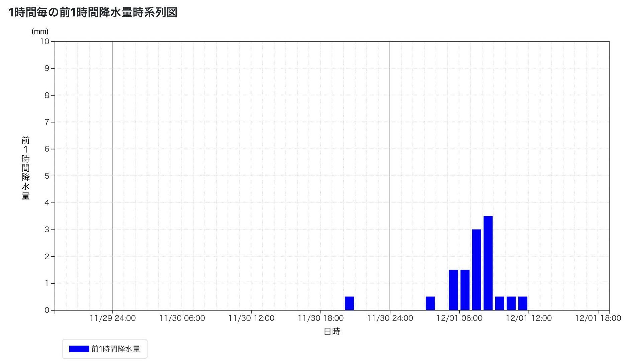Click the middle of the three trailing 0.5 mm bars
This screenshot has height=364, width=626.
pyautogui.click(x=511, y=303)
